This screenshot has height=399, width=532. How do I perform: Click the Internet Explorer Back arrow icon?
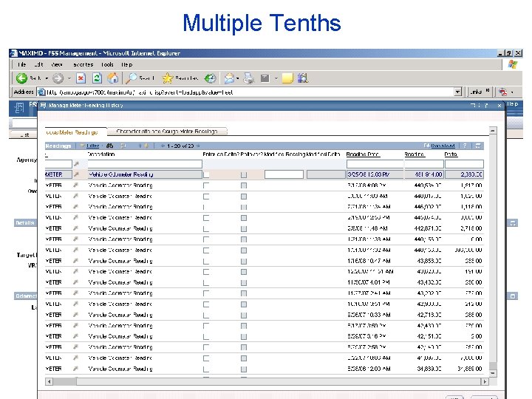[21, 78]
